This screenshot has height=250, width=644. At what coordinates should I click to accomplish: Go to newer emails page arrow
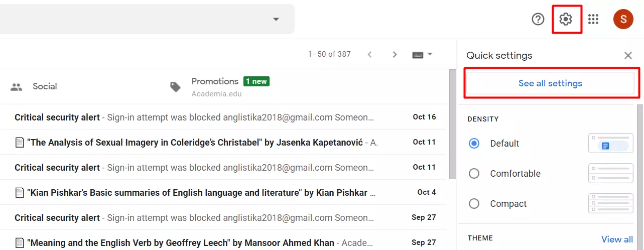point(370,54)
